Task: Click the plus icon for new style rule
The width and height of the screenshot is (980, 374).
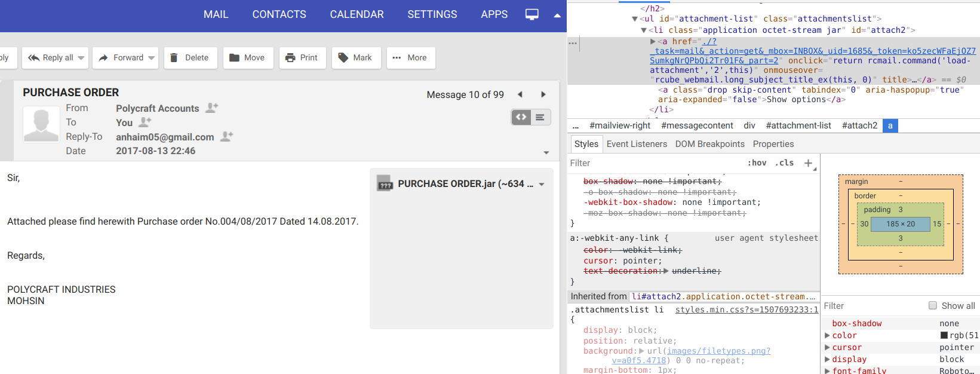Action: click(808, 163)
